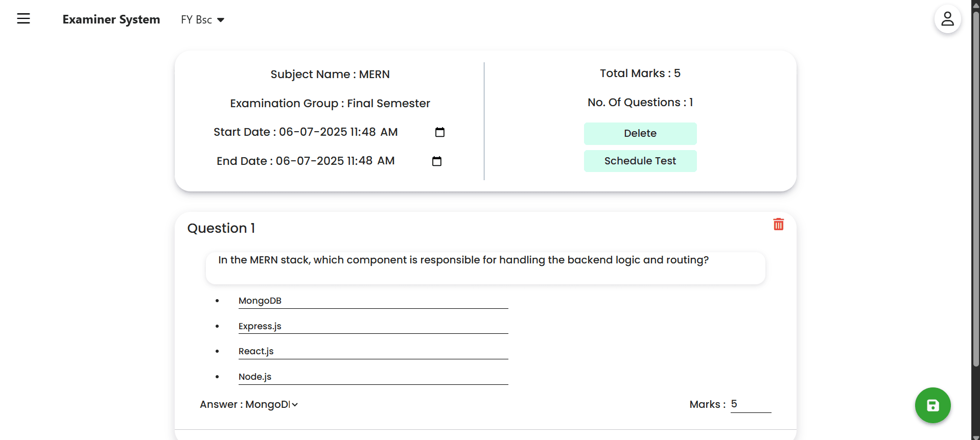Click the Schedule Test button
This screenshot has height=440, width=980.
640,161
